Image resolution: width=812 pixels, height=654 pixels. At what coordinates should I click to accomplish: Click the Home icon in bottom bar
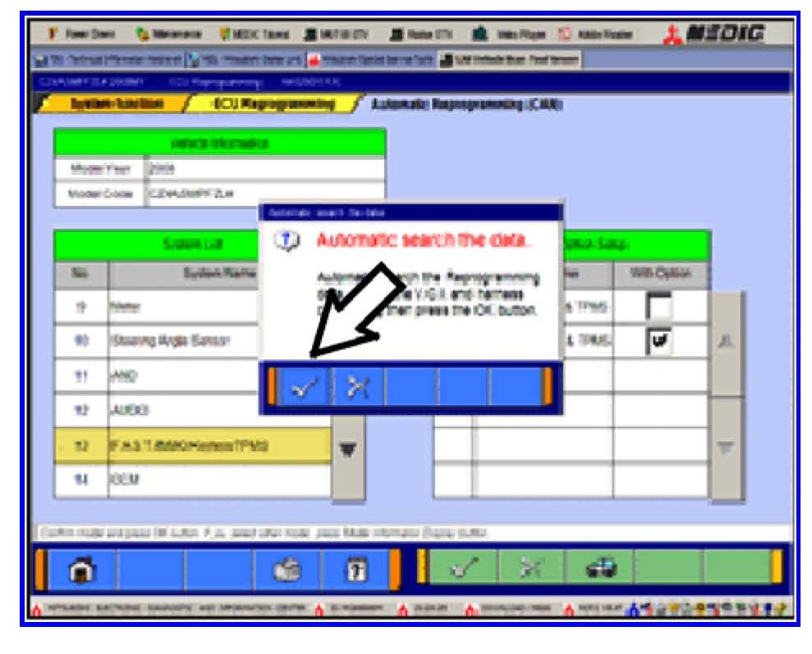(82, 567)
